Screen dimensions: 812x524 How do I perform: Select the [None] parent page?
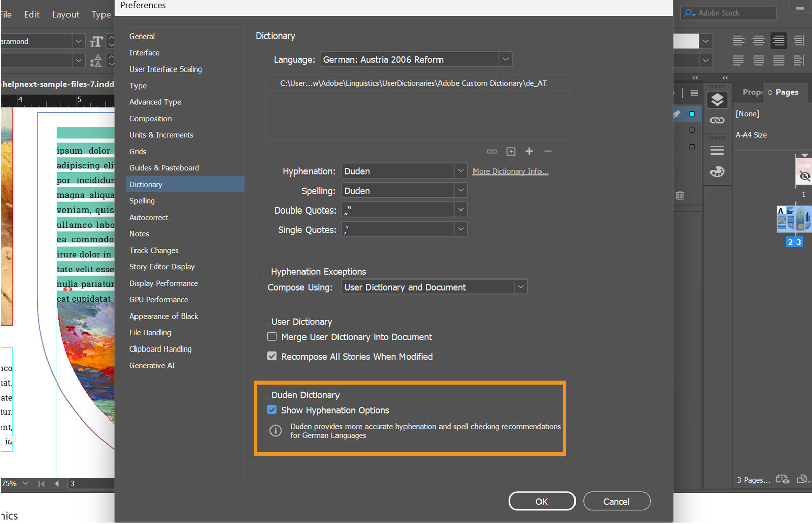click(748, 114)
